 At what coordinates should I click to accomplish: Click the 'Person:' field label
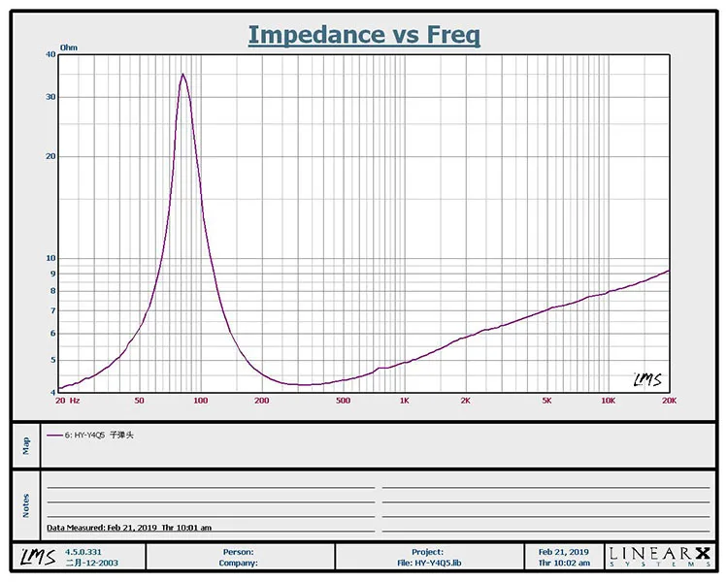(238, 552)
